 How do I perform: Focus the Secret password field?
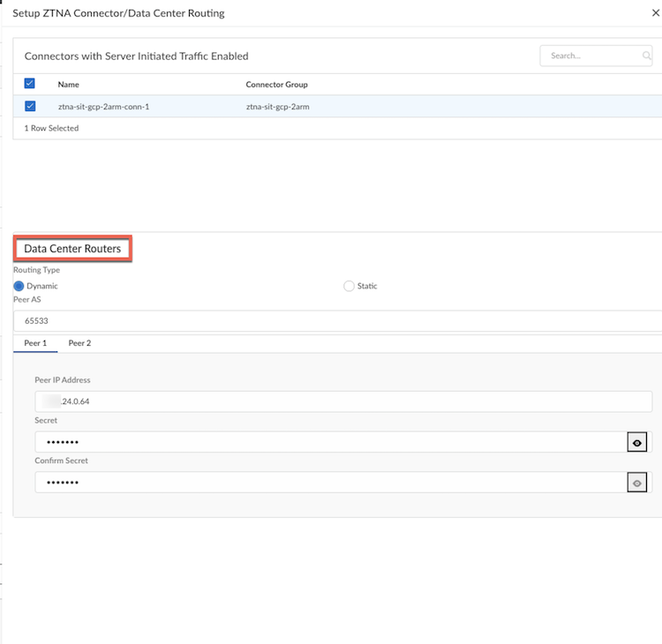tap(327, 443)
